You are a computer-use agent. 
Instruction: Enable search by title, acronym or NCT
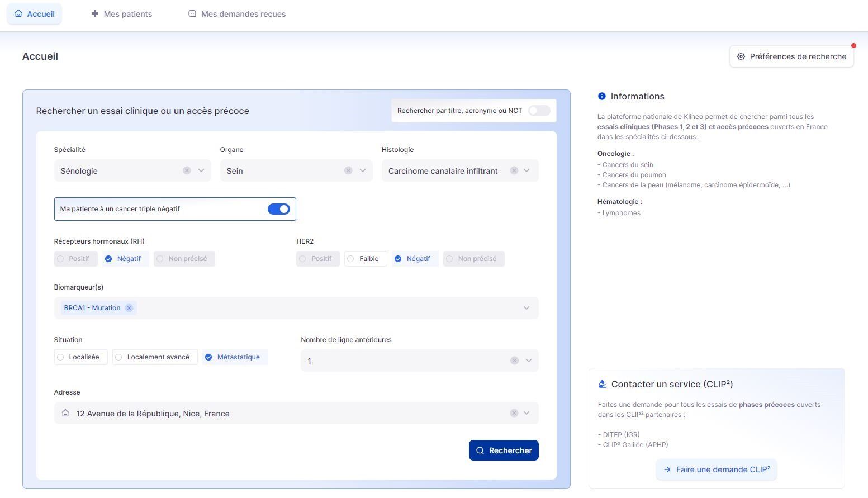coord(539,111)
